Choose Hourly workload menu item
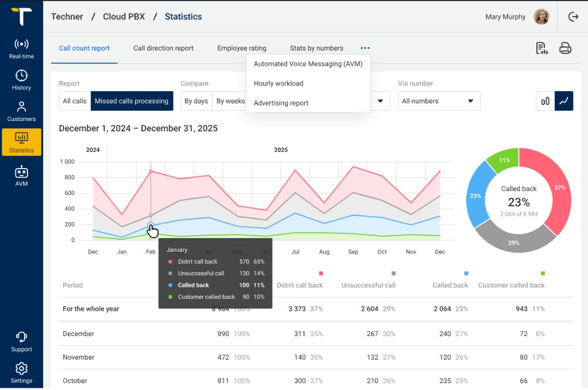Image resolution: width=588 pixels, height=390 pixels. [x=308, y=83]
